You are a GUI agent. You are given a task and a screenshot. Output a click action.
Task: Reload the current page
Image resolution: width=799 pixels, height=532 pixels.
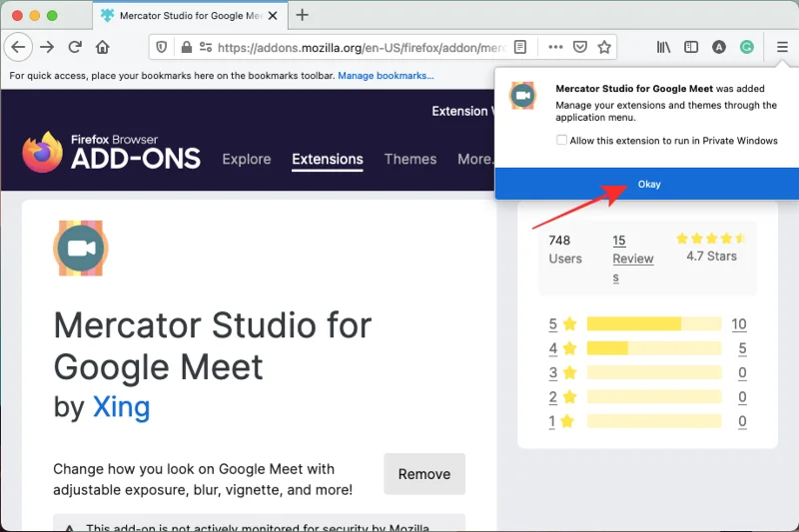coord(75,47)
